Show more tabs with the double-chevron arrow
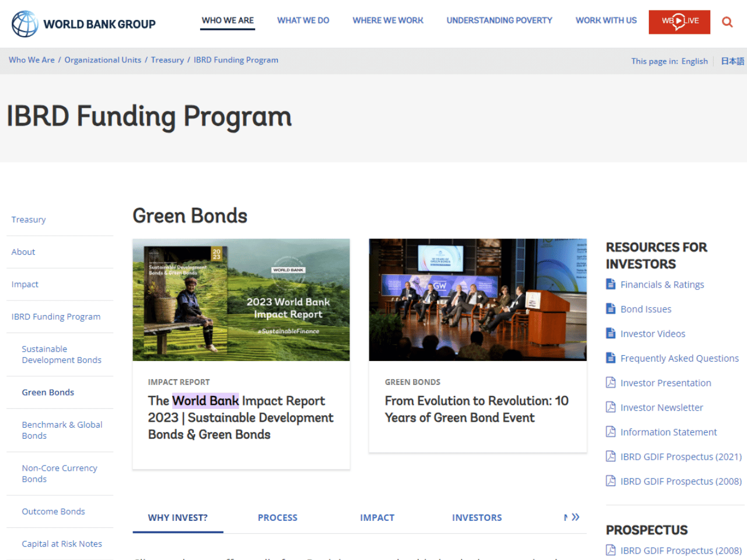Image resolution: width=747 pixels, height=560 pixels. (575, 517)
